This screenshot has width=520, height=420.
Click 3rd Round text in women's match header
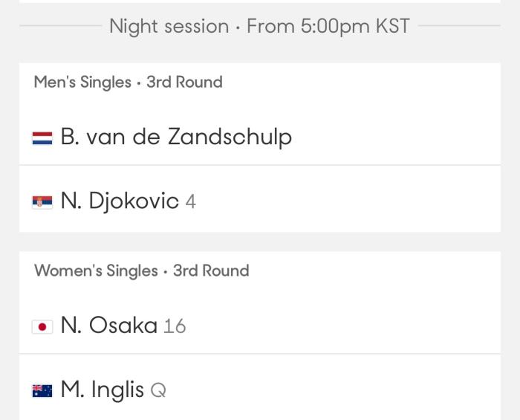click(211, 271)
